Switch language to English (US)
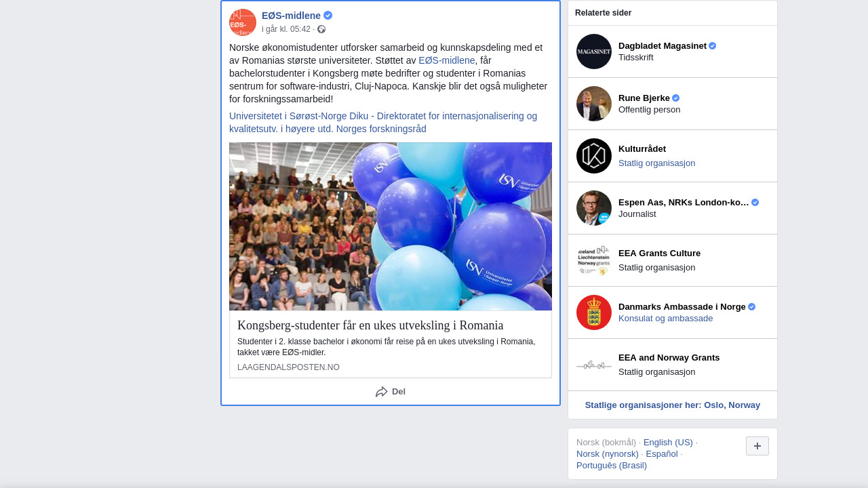 [x=668, y=443]
